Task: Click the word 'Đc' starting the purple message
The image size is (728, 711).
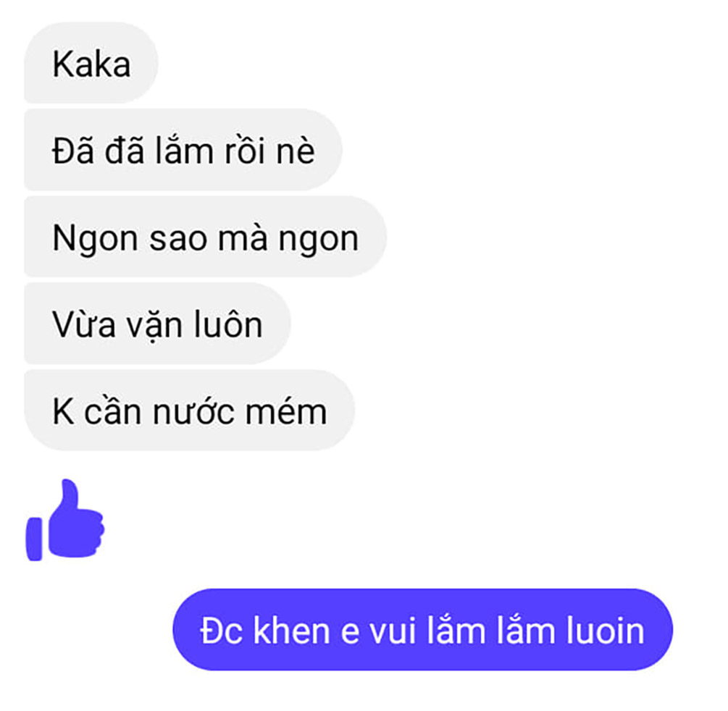Action: 222,631
